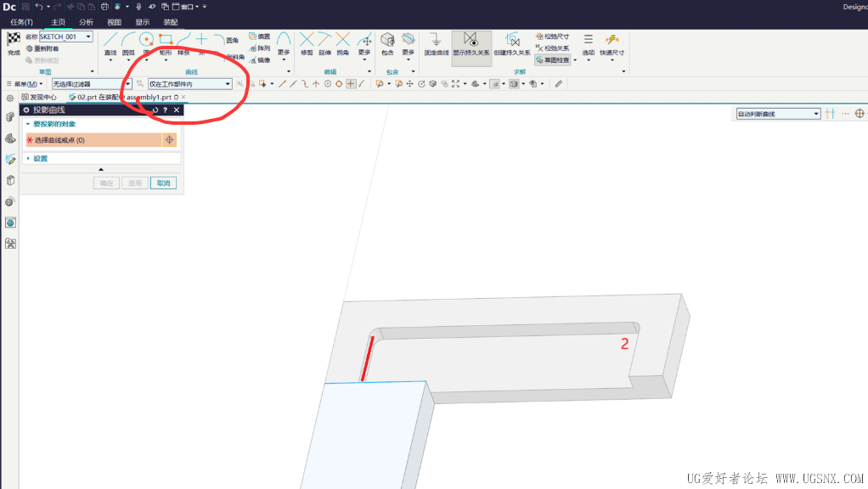This screenshot has width=868, height=489.
Task: Toggle the quadrant point snap option
Action: click(x=339, y=84)
